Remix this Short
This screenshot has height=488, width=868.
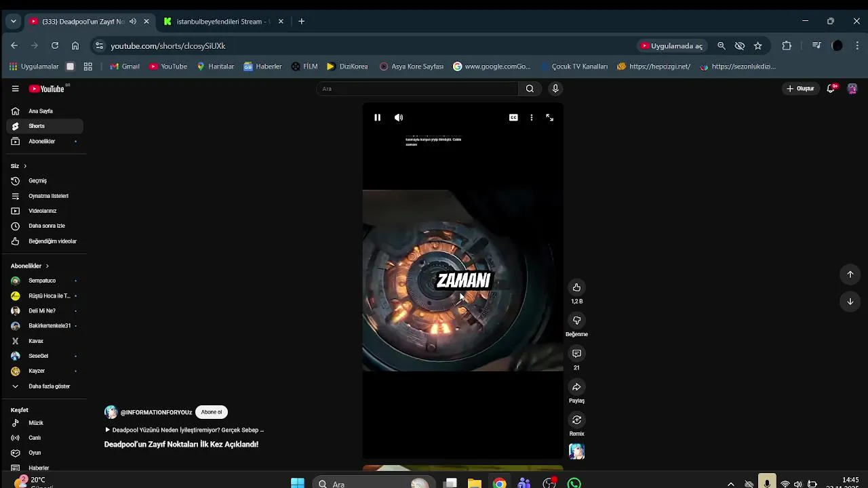pos(576,420)
